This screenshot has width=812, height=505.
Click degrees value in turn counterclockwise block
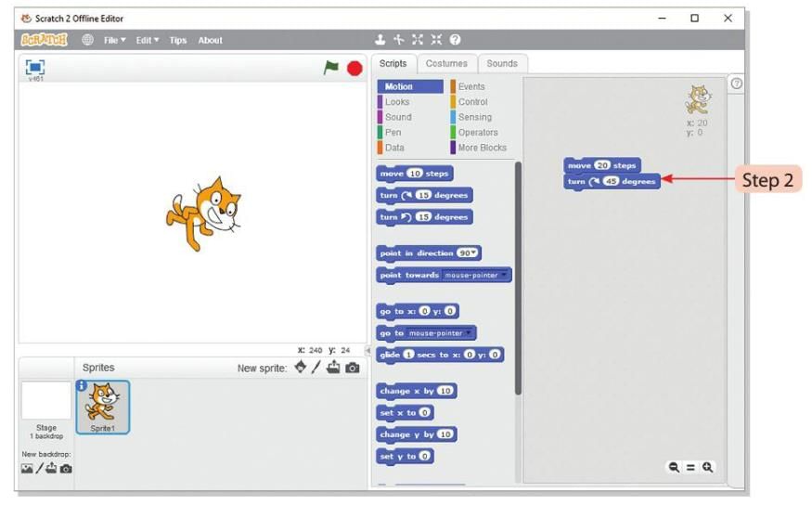[x=423, y=217]
